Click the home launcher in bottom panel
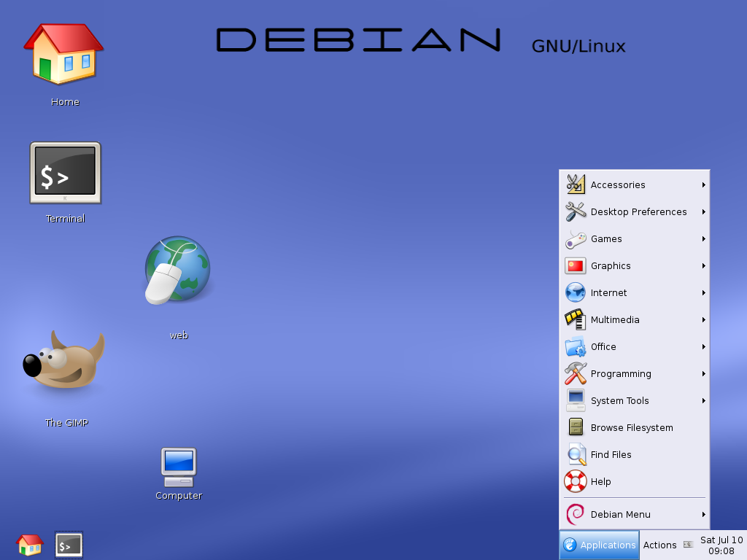Viewport: 747px width, 560px height. pos(29,545)
